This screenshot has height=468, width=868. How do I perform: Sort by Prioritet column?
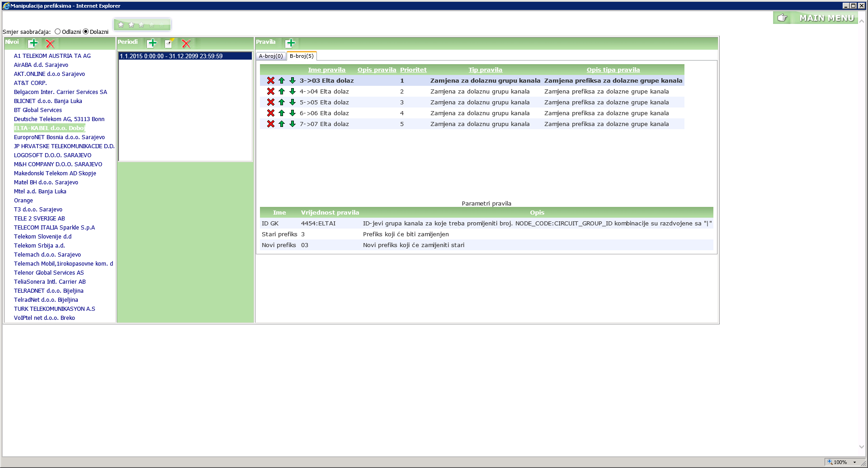[413, 70]
